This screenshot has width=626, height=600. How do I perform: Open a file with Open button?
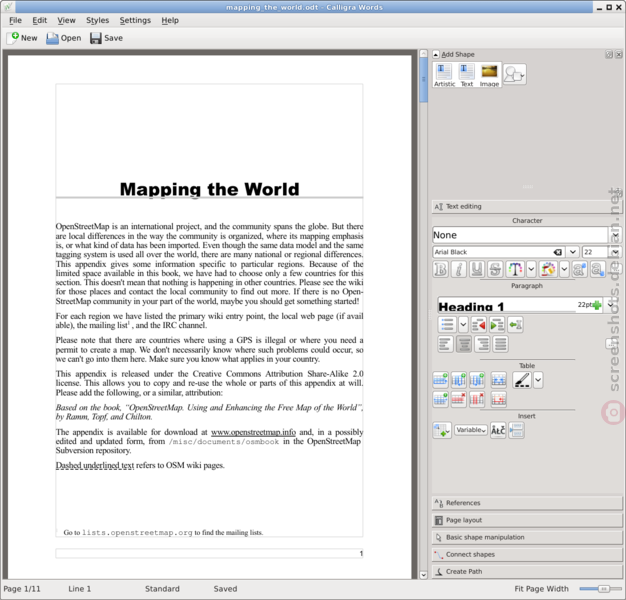pyautogui.click(x=63, y=38)
